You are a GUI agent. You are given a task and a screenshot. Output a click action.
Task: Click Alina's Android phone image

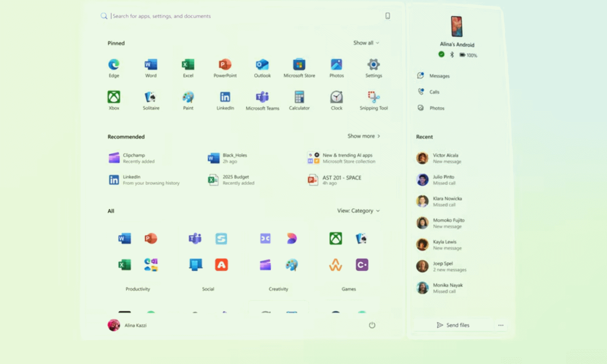click(457, 26)
